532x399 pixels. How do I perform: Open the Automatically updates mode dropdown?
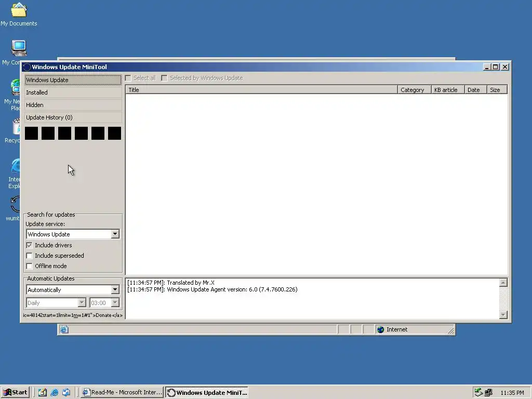point(115,290)
